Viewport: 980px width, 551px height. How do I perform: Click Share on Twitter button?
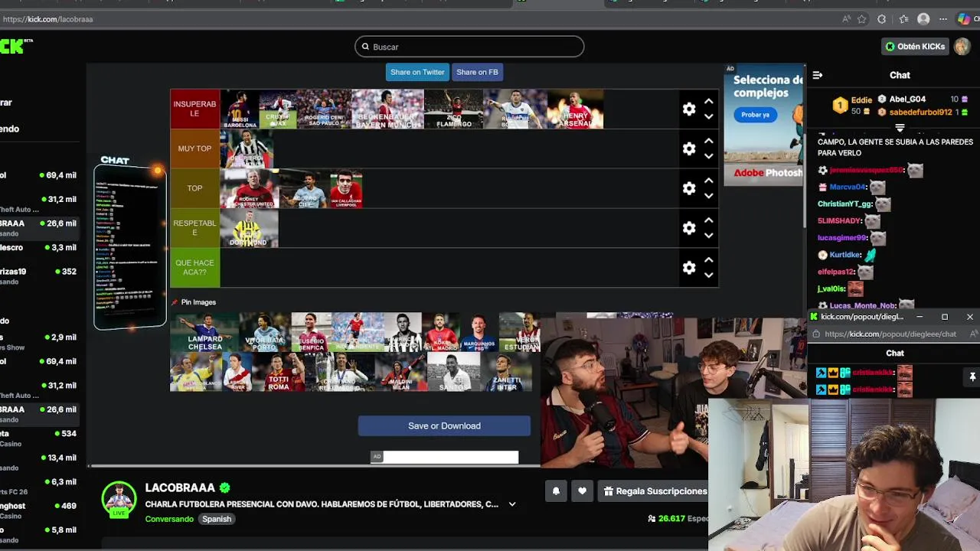point(417,72)
